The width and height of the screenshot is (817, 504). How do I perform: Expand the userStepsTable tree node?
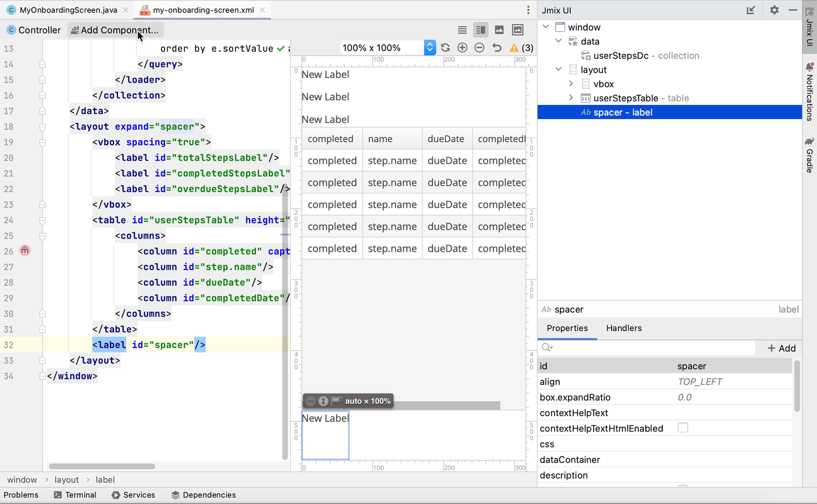tap(571, 98)
